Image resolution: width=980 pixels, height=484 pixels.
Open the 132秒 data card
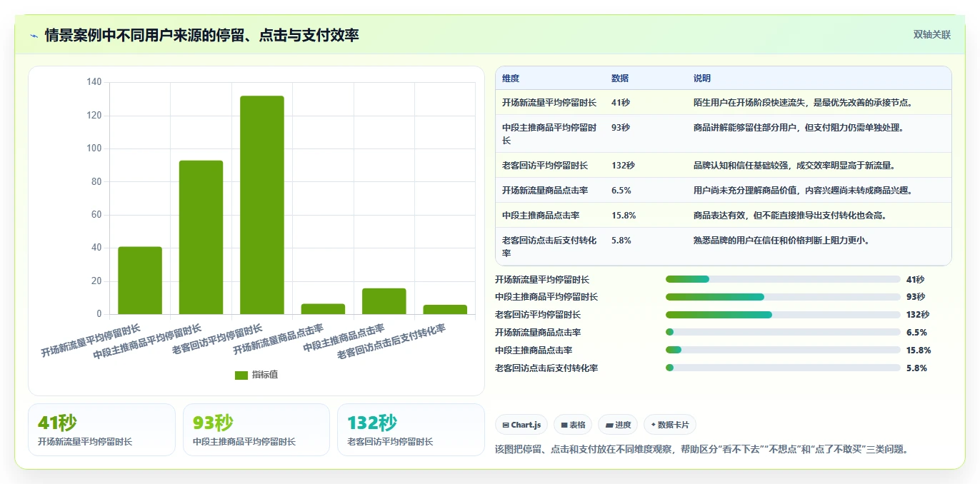[411, 430]
